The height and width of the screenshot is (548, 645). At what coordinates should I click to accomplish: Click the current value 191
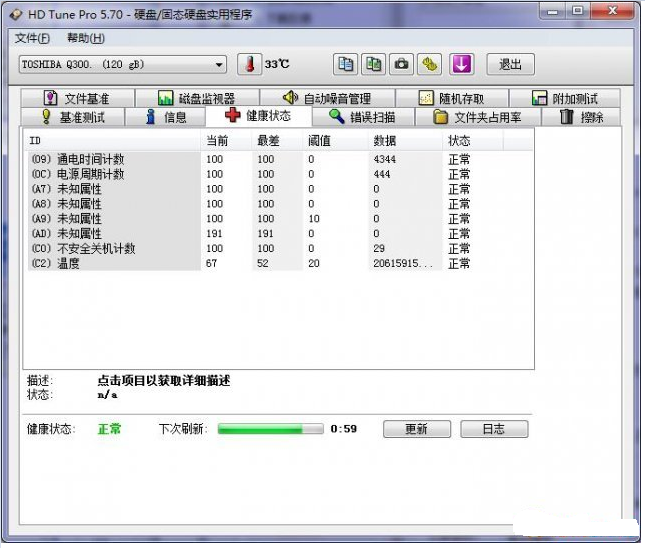click(x=214, y=234)
